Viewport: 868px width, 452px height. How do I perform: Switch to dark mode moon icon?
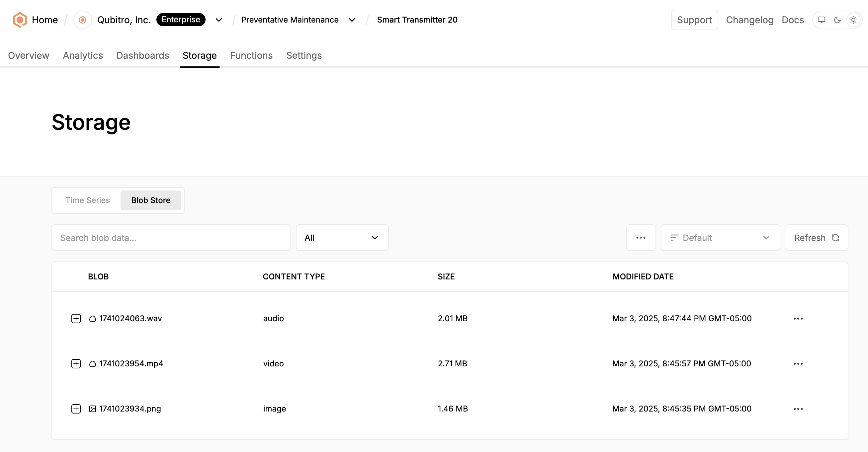click(x=837, y=20)
